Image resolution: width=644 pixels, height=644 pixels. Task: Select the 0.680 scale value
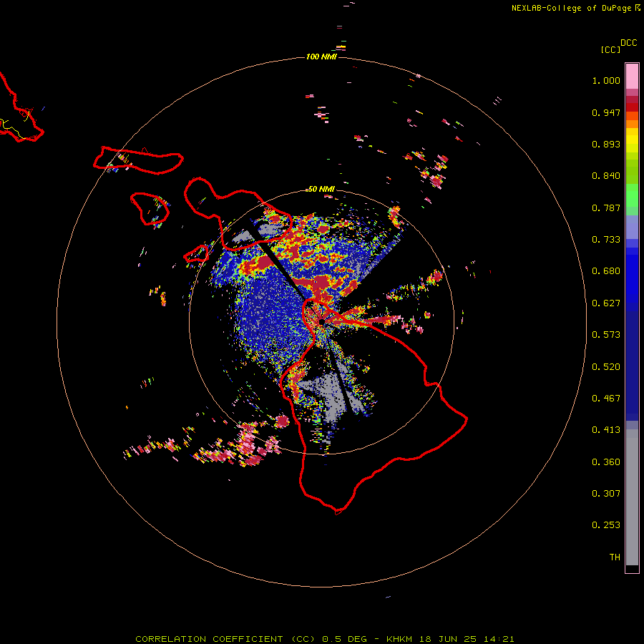click(x=606, y=271)
